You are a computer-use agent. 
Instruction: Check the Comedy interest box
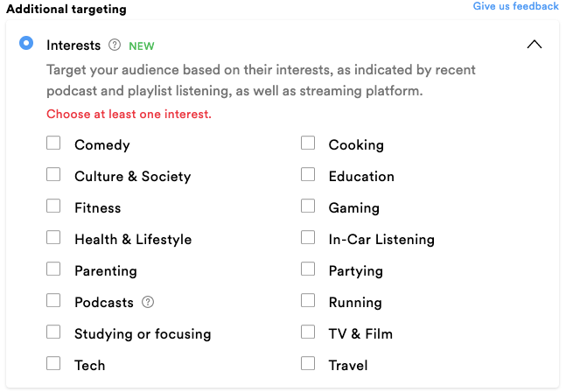(x=53, y=143)
